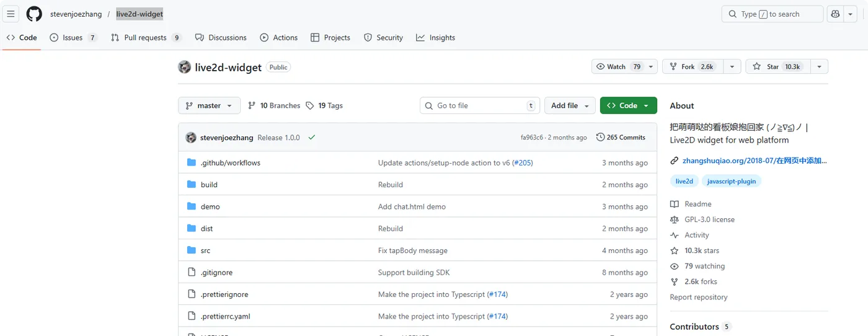Open the master branch dropdown
The height and width of the screenshot is (336, 868).
coord(209,105)
